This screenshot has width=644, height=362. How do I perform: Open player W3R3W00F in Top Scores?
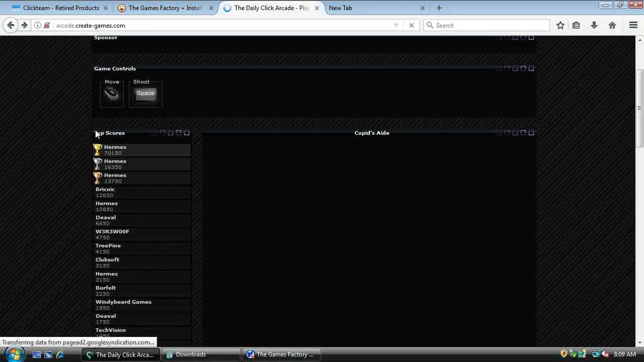[112, 231]
